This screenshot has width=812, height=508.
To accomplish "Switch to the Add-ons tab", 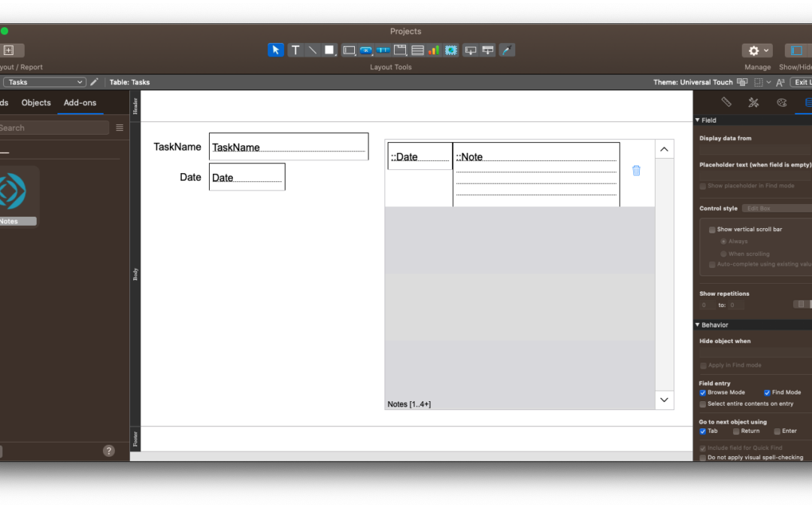I will (80, 102).
